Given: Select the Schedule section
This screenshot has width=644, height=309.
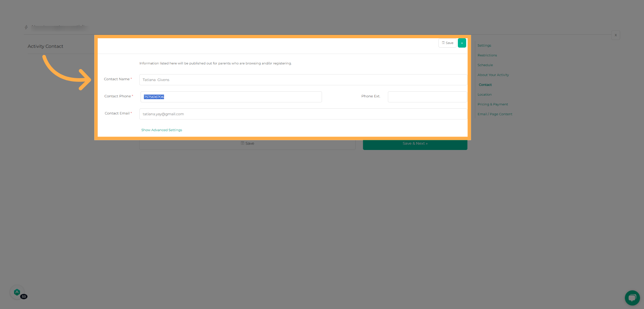Looking at the screenshot, I should [x=485, y=65].
